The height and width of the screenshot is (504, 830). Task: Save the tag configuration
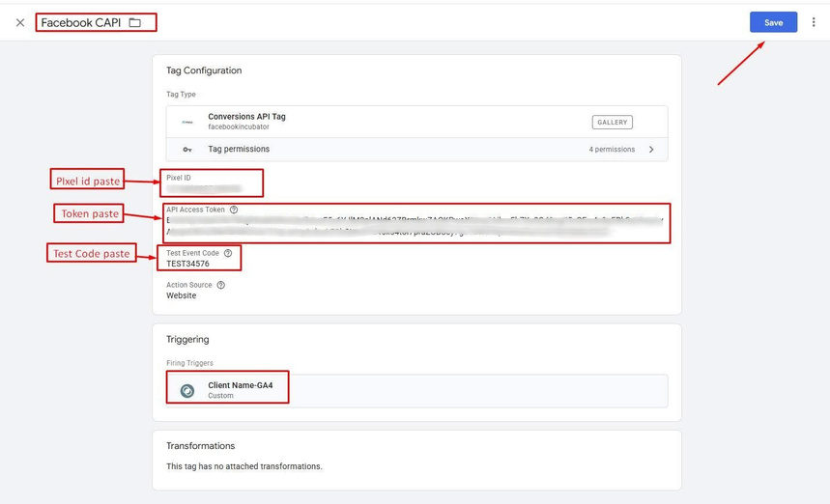pyautogui.click(x=773, y=22)
